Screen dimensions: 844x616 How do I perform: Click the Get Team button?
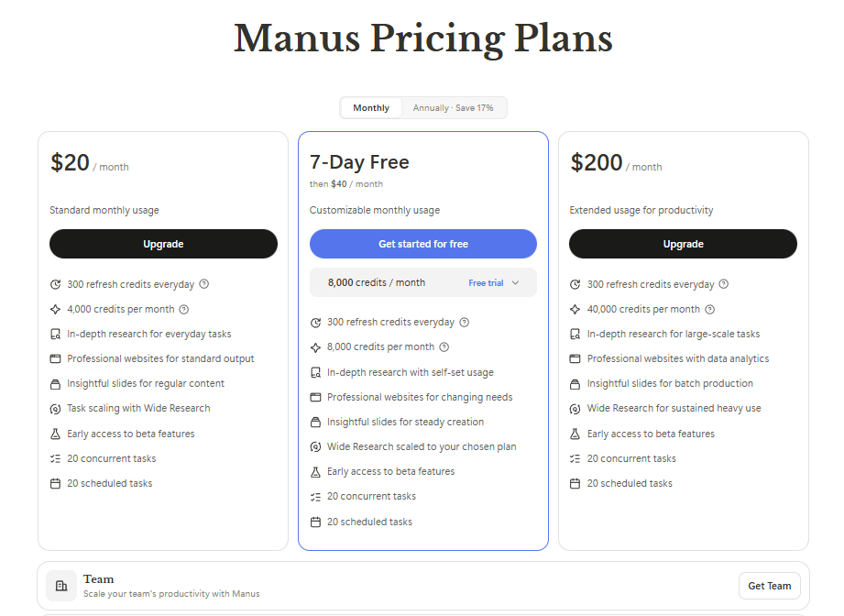pyautogui.click(x=769, y=586)
